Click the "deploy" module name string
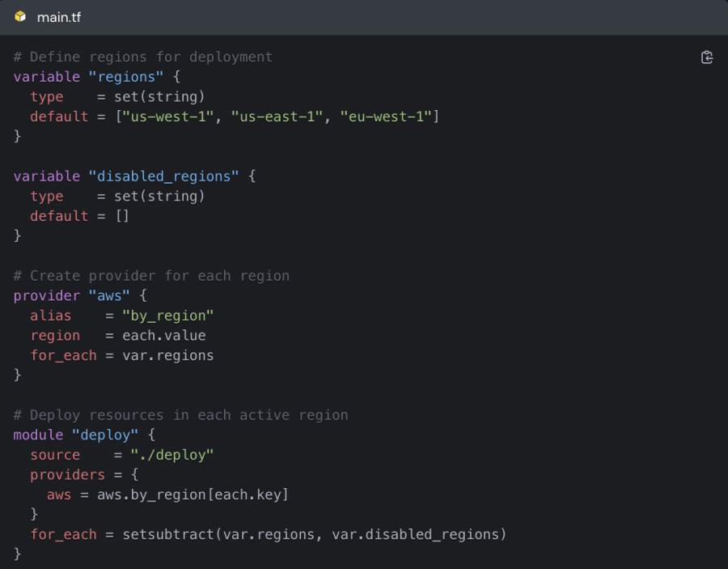The height and width of the screenshot is (569, 728). (x=105, y=435)
